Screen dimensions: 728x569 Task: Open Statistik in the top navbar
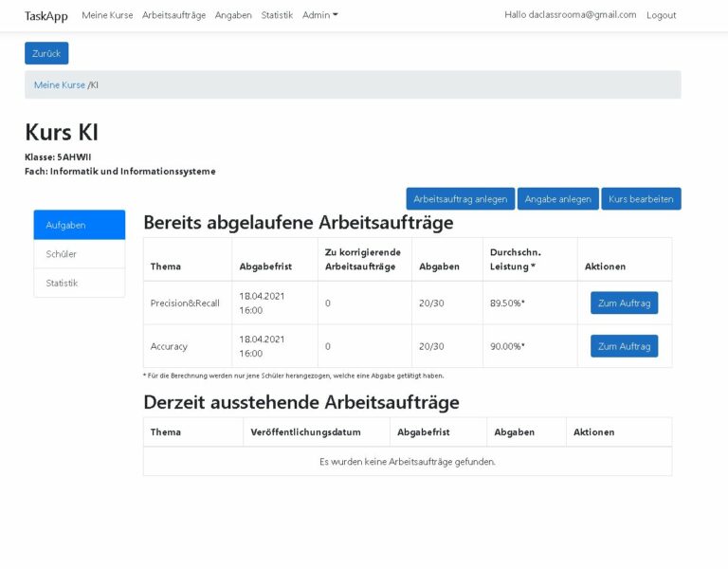[277, 15]
